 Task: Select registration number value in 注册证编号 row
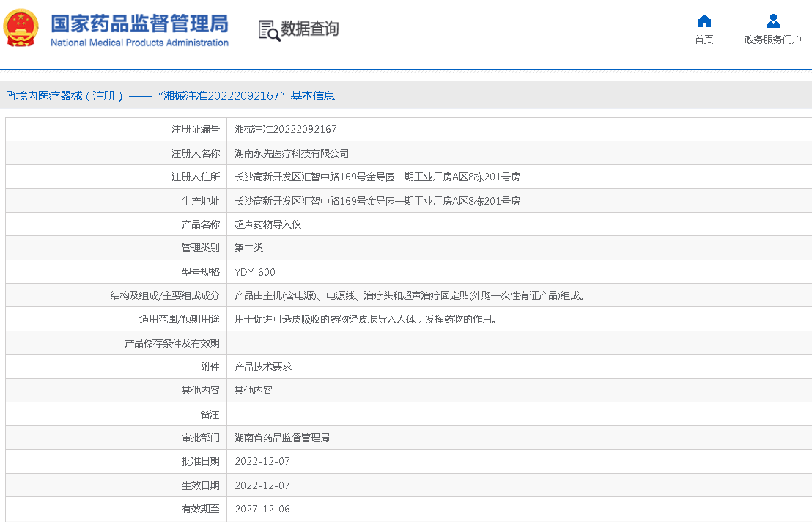point(285,130)
